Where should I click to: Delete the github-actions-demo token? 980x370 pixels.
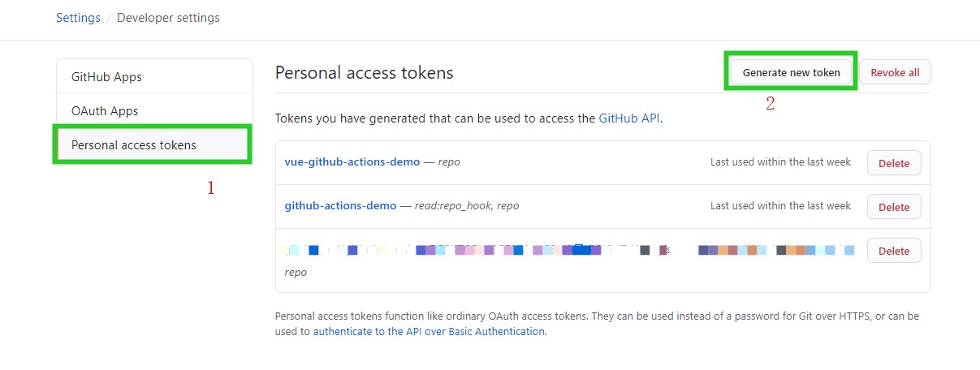[x=893, y=207]
